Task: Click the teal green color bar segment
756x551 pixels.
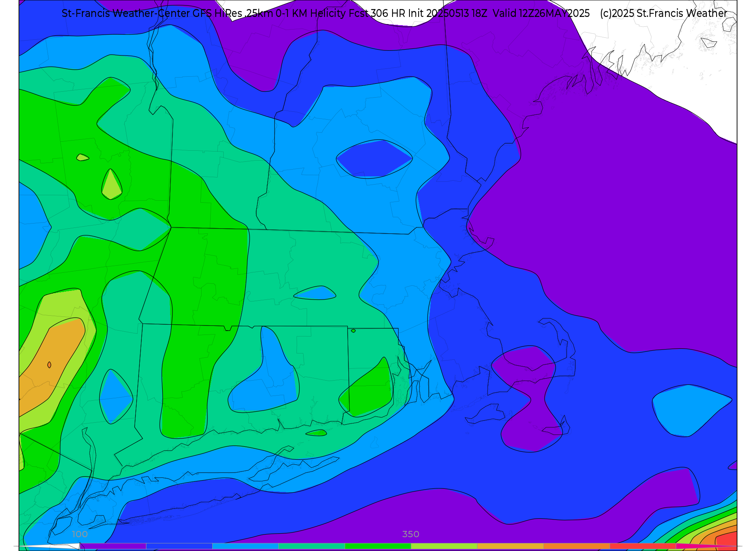Action: [x=311, y=546]
